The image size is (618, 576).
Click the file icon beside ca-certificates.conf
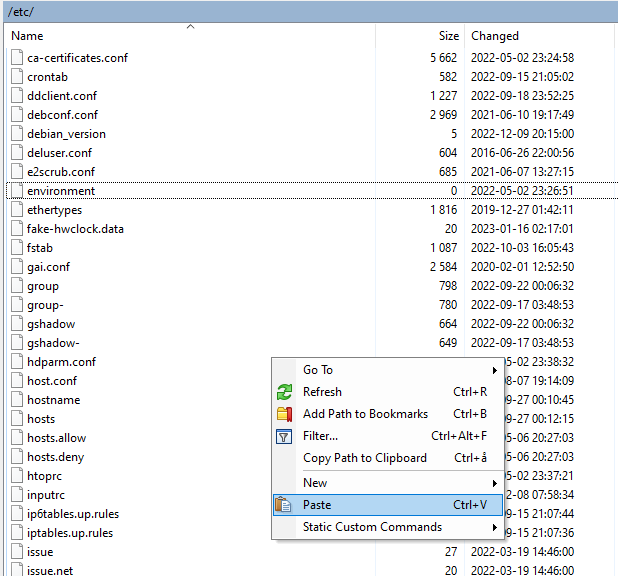point(16,58)
